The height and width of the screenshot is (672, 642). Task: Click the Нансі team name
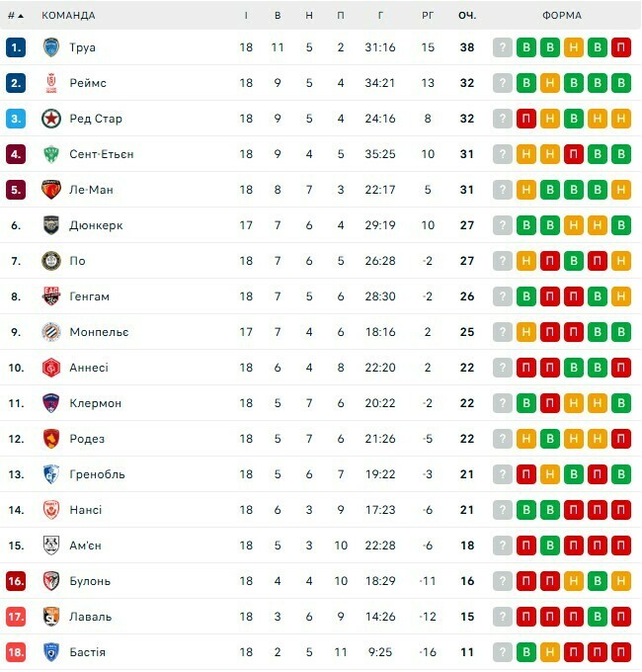click(x=86, y=510)
